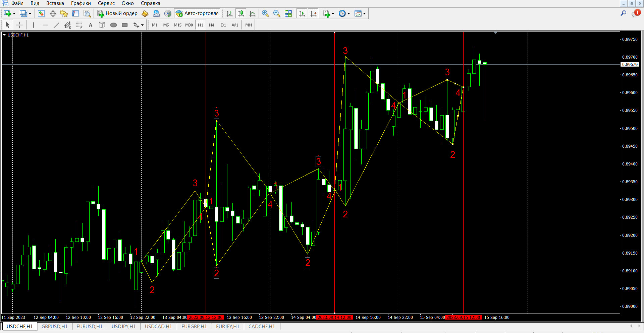Viewport: 644px width, 333px height.
Task: Expand the arrows objects dropdown
Action: pos(143,25)
